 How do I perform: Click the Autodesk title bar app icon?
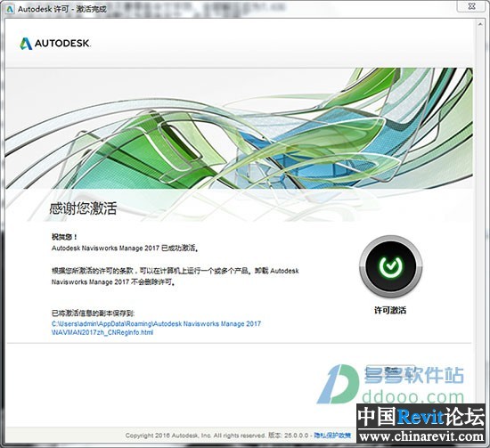click(10, 9)
